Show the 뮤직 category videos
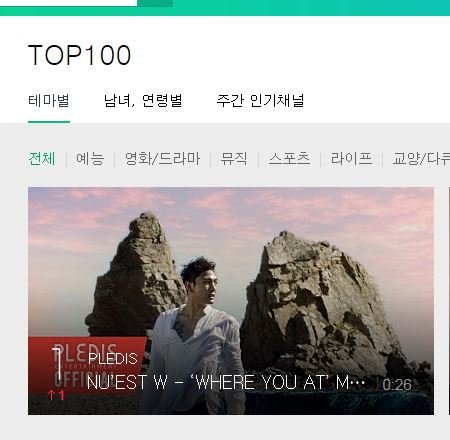 (x=234, y=158)
